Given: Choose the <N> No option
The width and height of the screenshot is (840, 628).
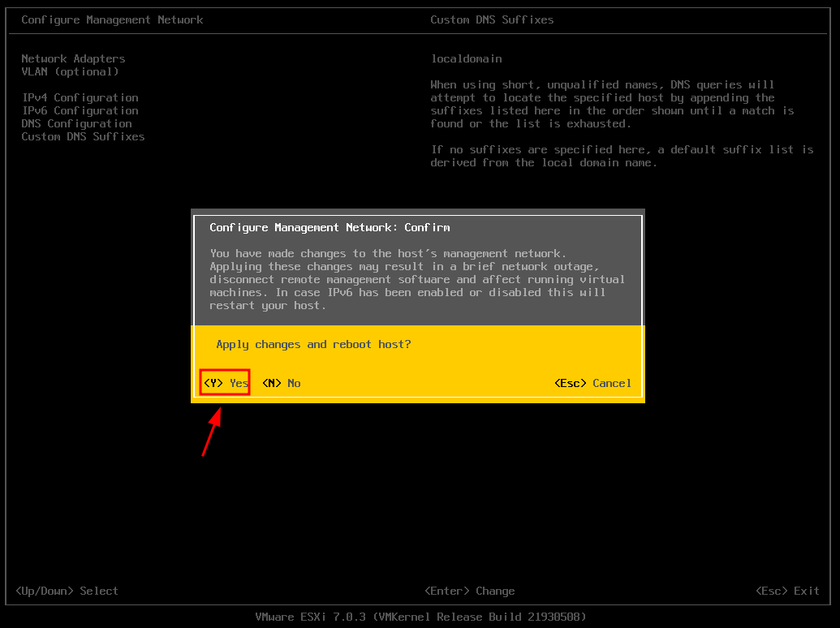Looking at the screenshot, I should pos(282,383).
